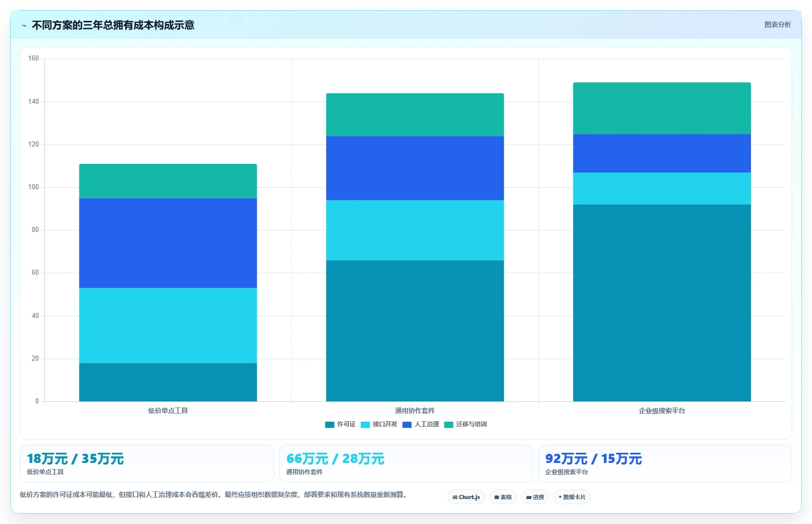Click the x-axis label 企业级搜索平台
Viewport: 812px width, 524px height.
[x=662, y=411]
